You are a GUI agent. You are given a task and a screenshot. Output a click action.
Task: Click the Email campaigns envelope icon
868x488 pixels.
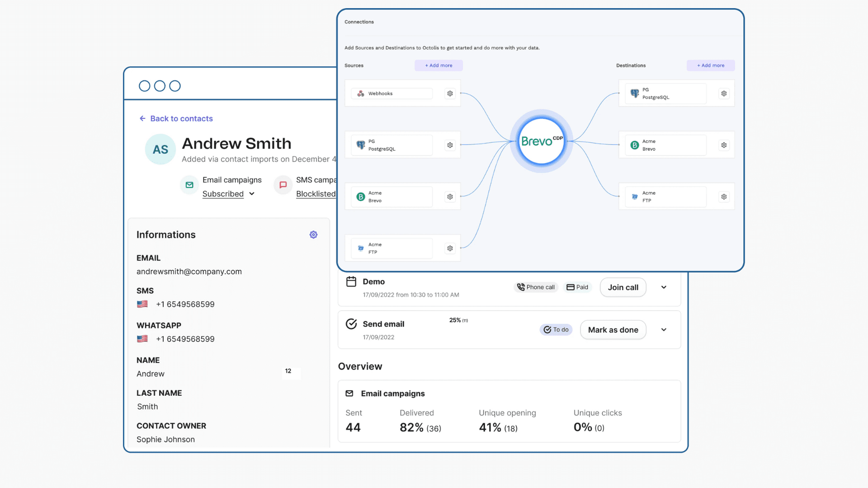(x=189, y=185)
